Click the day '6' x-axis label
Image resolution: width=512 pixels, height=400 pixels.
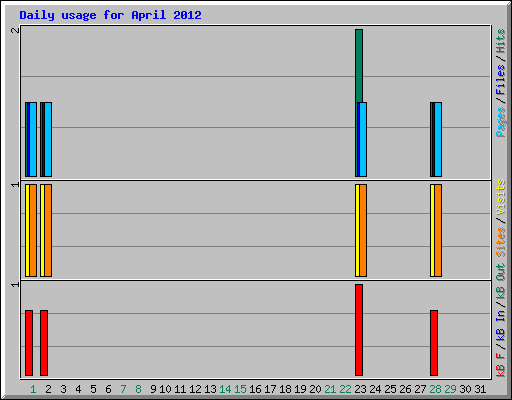(108, 389)
